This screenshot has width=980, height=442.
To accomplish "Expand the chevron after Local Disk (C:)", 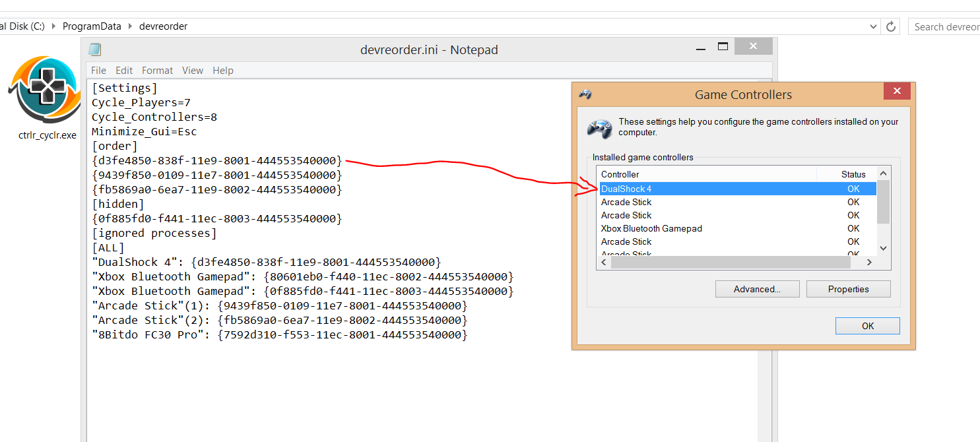I will pos(53,26).
